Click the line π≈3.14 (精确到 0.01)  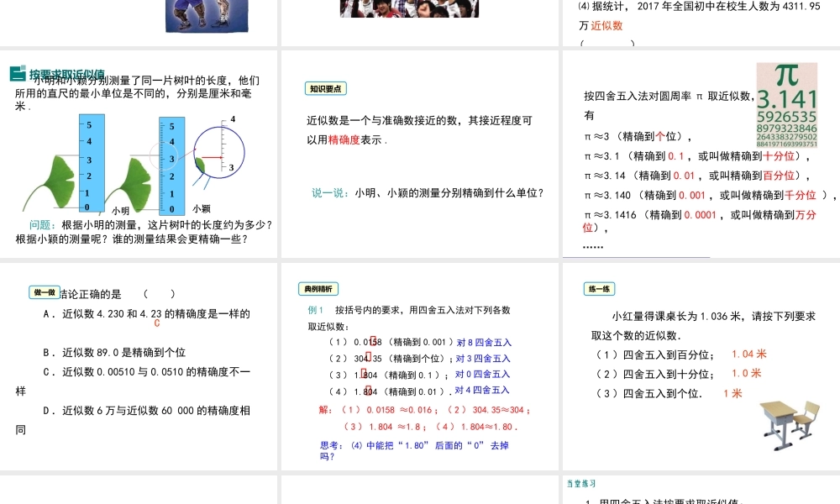click(697, 176)
